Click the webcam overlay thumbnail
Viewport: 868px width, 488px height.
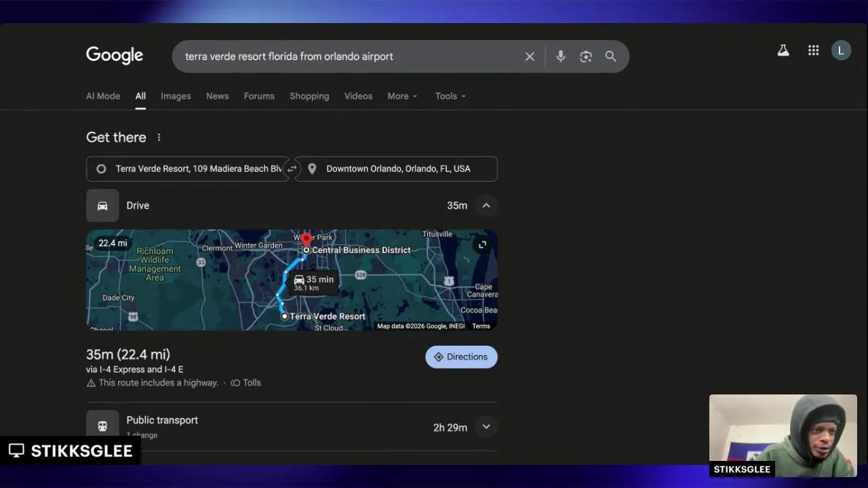click(x=783, y=436)
